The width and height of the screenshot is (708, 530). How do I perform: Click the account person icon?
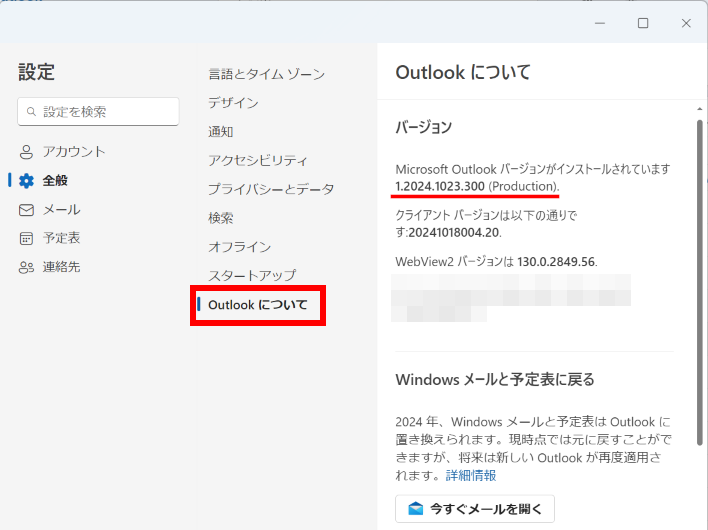click(x=26, y=152)
